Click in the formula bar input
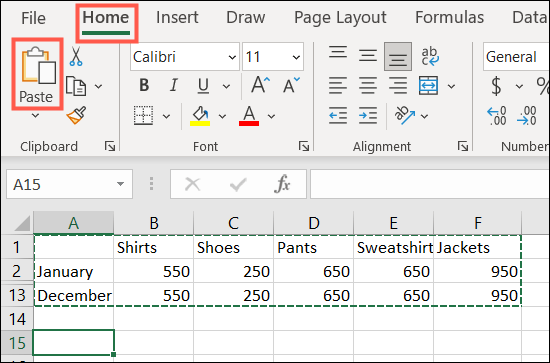Viewport: 550px width, 363px height. (x=430, y=184)
